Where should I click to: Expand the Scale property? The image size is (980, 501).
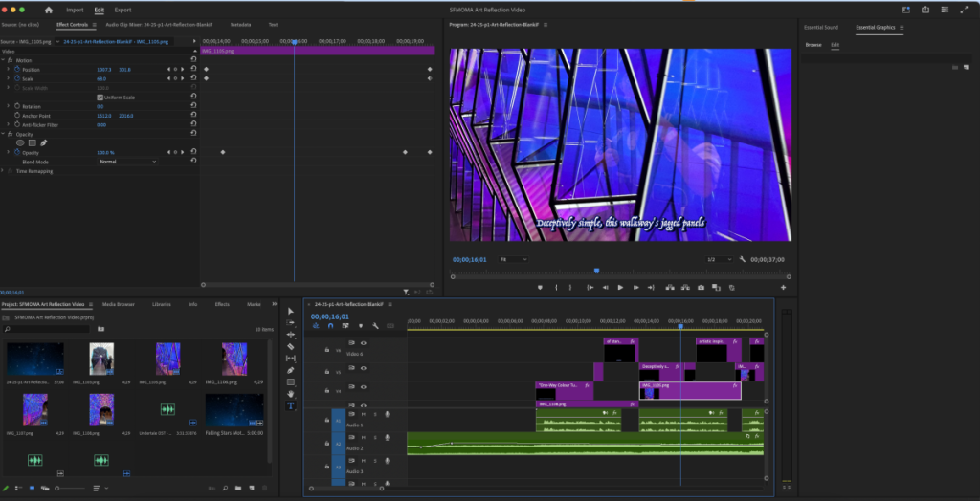9,78
